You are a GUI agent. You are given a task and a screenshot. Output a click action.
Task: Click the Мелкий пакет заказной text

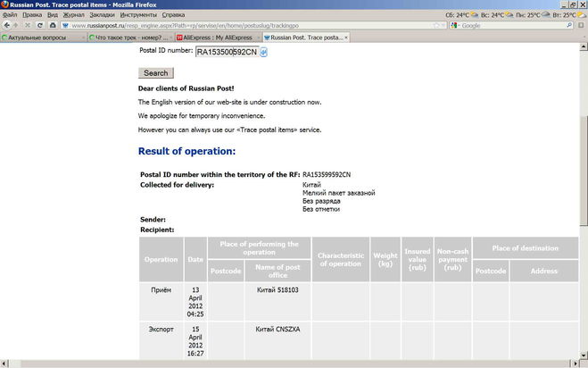click(339, 193)
